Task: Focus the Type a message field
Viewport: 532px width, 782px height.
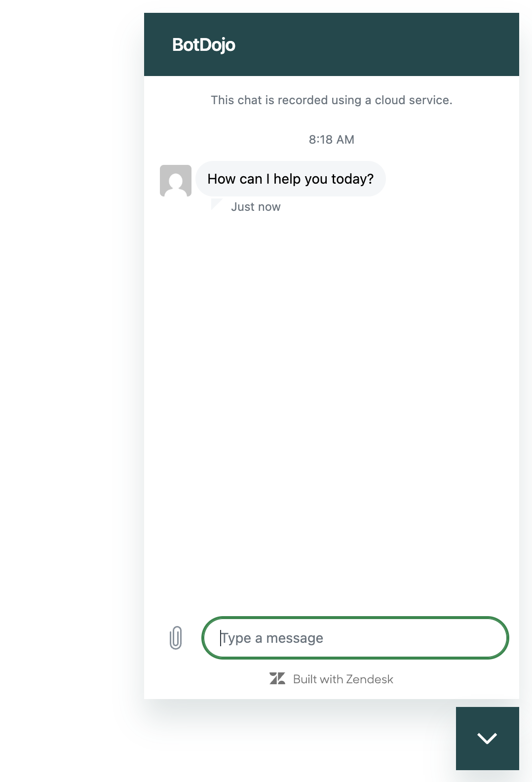Action: tap(355, 637)
